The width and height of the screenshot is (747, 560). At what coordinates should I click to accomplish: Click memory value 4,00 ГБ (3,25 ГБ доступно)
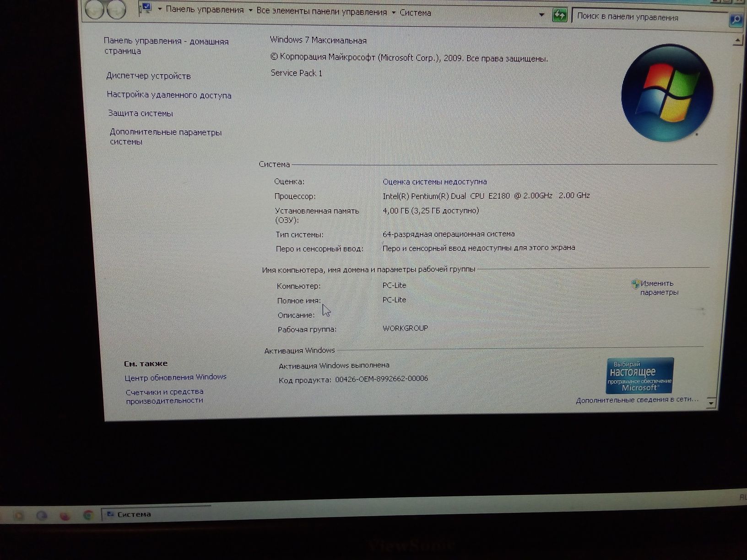[x=431, y=210]
